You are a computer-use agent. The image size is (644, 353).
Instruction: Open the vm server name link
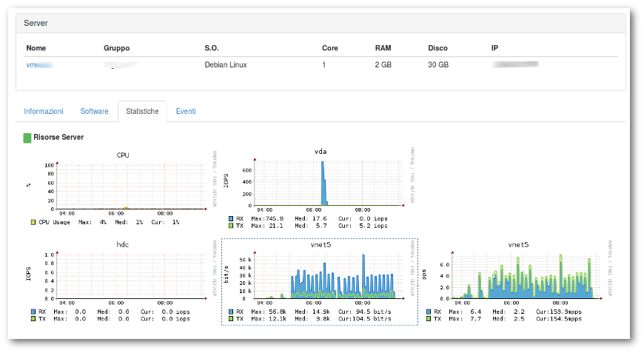pyautogui.click(x=39, y=65)
